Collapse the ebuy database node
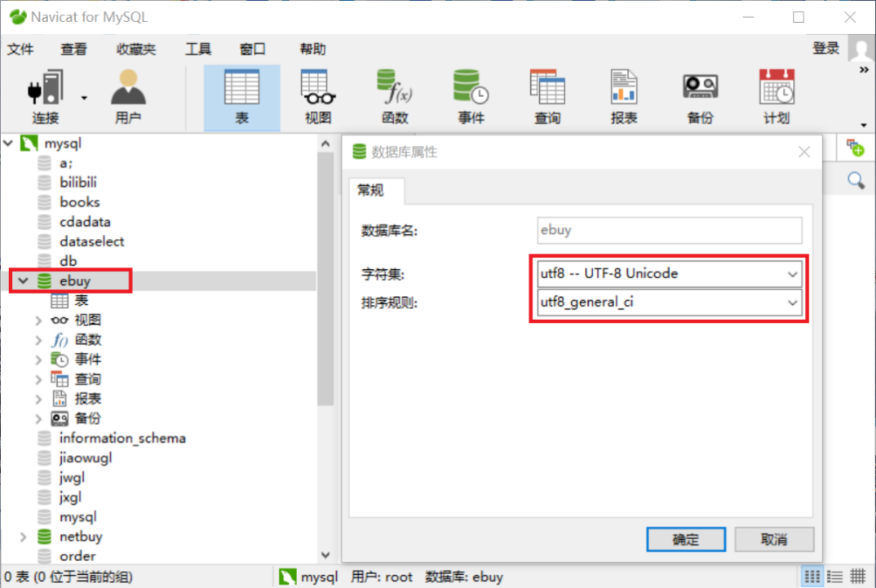Viewport: 876px width, 588px height. point(23,281)
